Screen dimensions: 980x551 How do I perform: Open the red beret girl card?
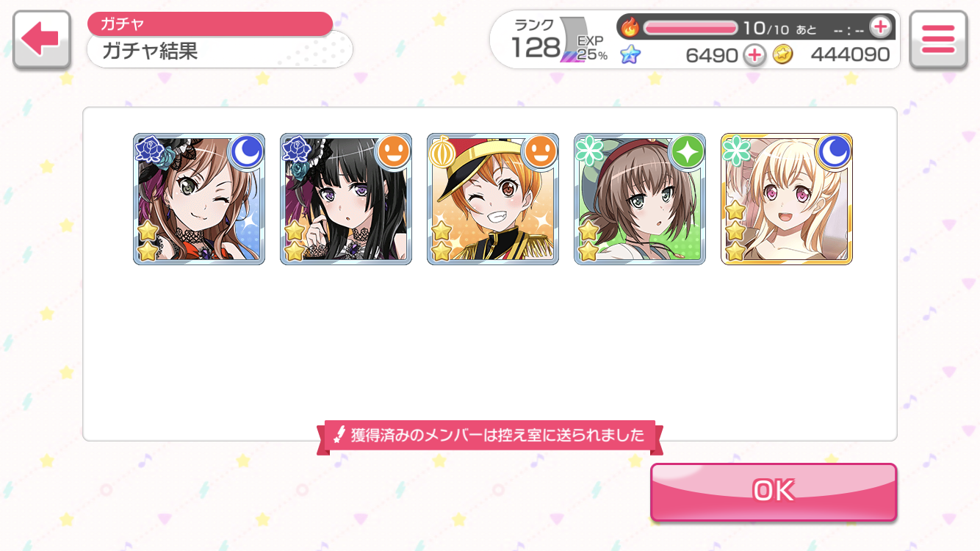pos(640,199)
